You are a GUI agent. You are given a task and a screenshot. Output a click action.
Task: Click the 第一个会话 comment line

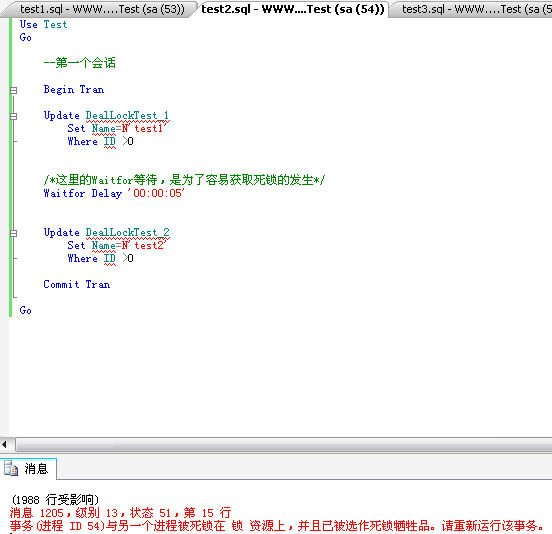pyautogui.click(x=80, y=63)
